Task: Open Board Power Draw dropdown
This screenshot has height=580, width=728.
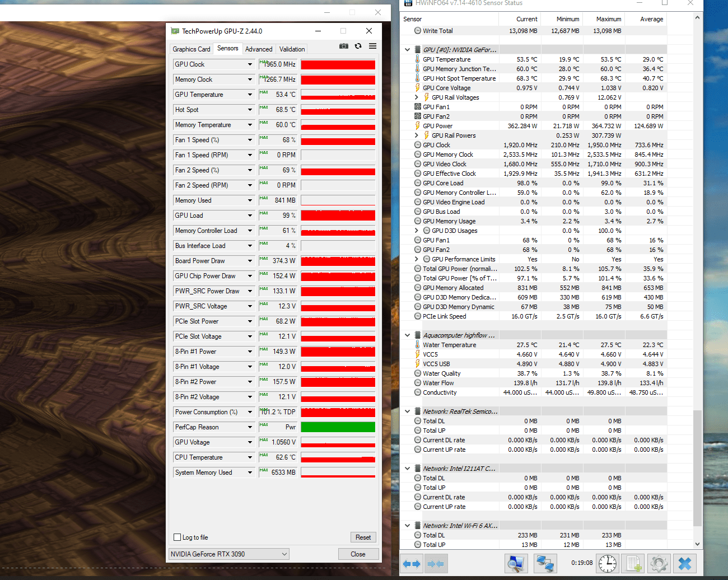Action: 250,261
